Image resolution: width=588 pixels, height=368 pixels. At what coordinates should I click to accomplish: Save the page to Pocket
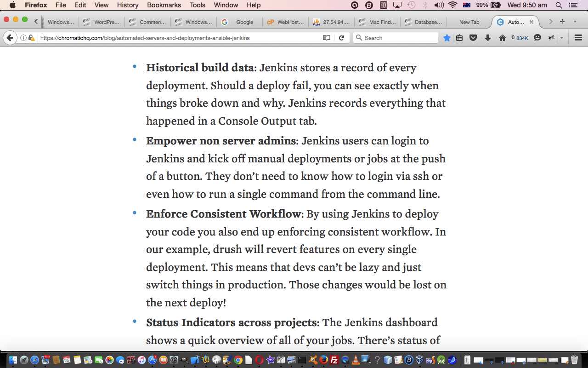pos(473,38)
